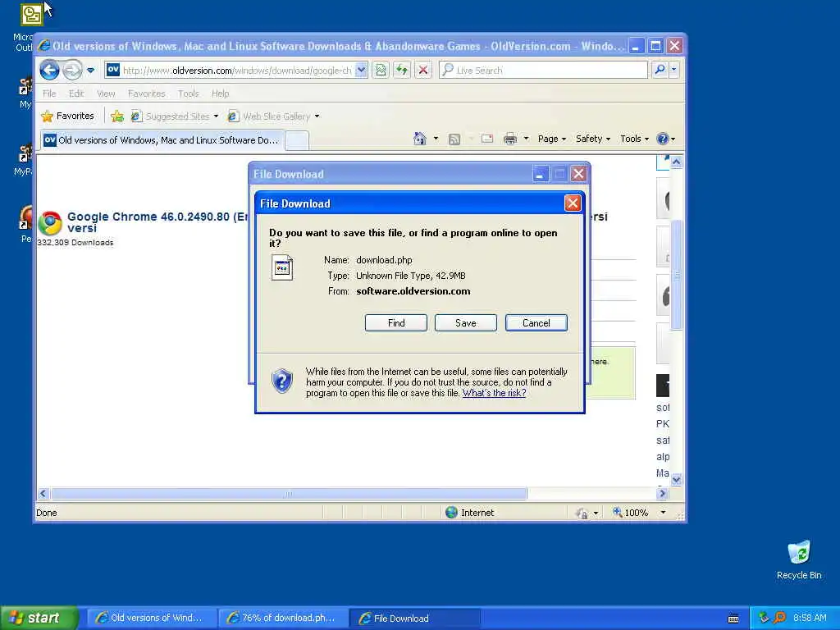
Task: Click the Read Mail icon
Action: point(487,139)
